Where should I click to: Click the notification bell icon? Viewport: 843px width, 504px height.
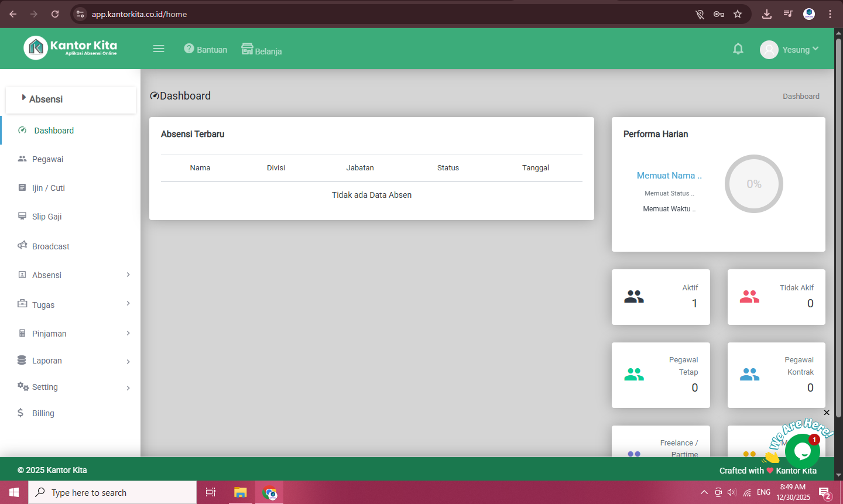738,49
